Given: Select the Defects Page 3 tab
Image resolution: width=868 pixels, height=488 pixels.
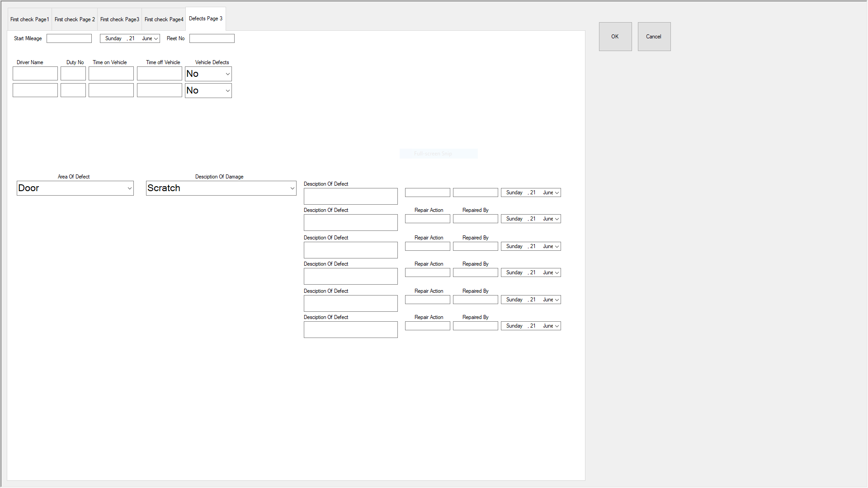Looking at the screenshot, I should 206,19.
